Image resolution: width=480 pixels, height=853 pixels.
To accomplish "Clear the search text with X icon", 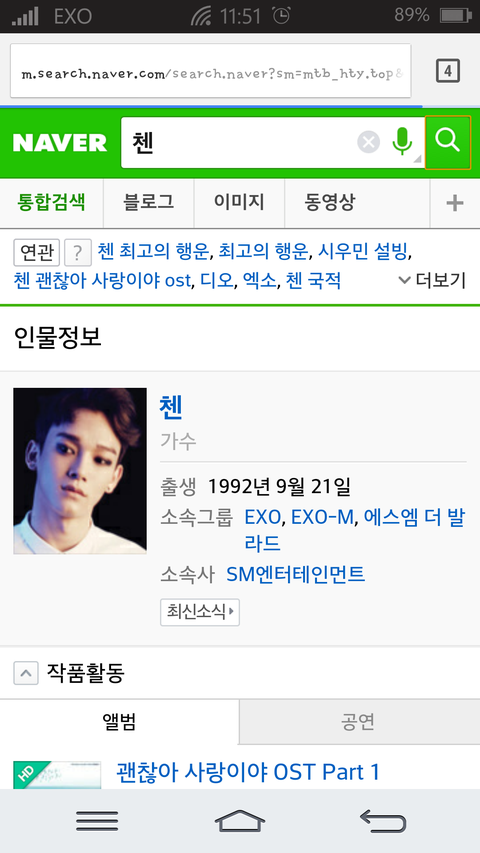I will pos(368,143).
